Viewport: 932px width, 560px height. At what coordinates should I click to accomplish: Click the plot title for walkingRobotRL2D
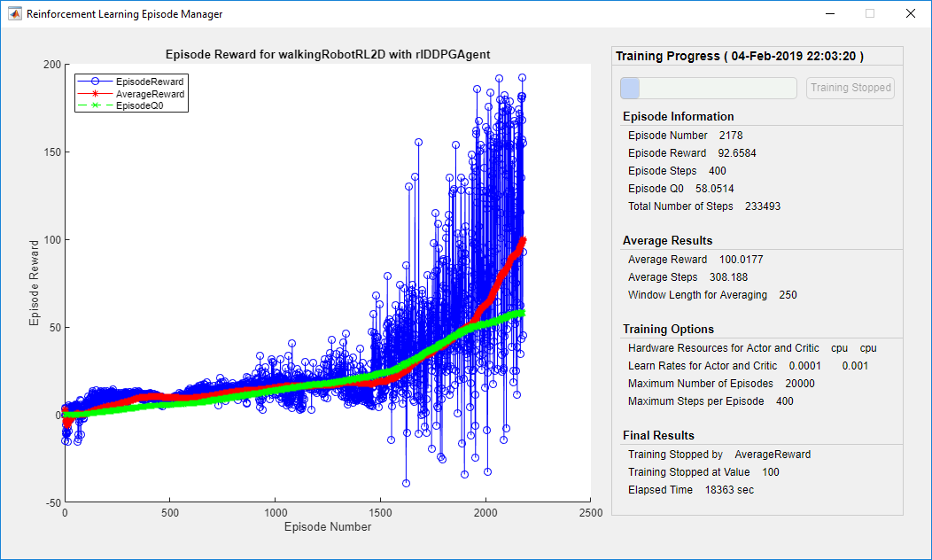pos(328,55)
